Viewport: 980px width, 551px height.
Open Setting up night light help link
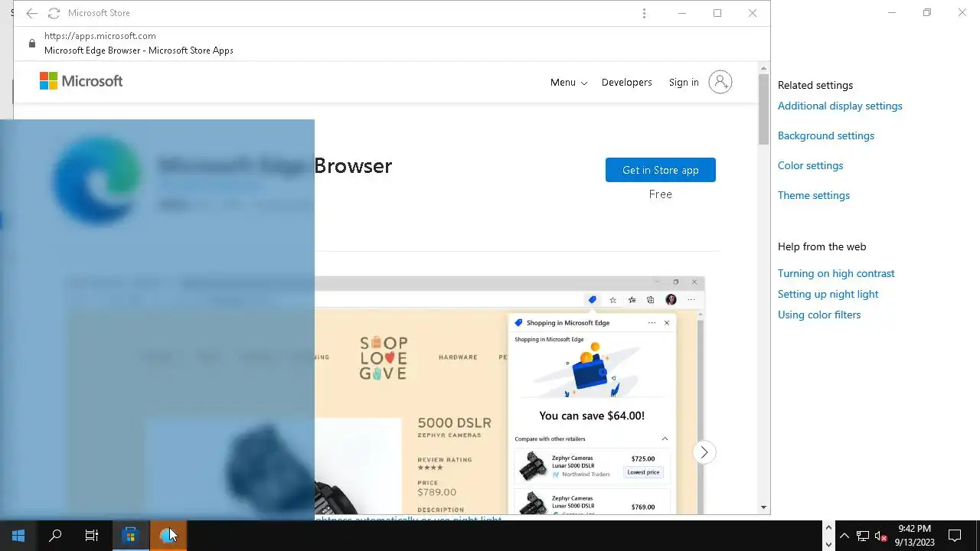pos(828,295)
